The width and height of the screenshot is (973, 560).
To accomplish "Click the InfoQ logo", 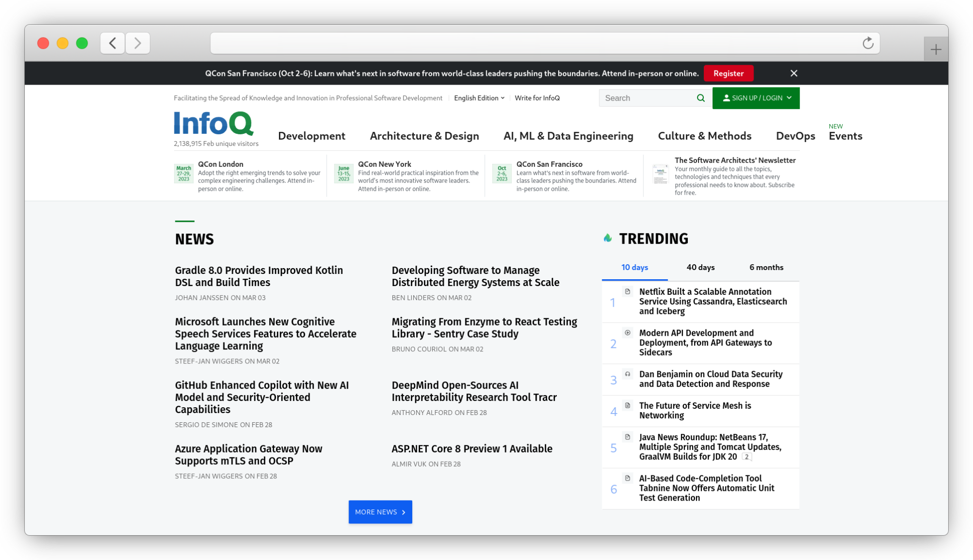I will [x=214, y=123].
